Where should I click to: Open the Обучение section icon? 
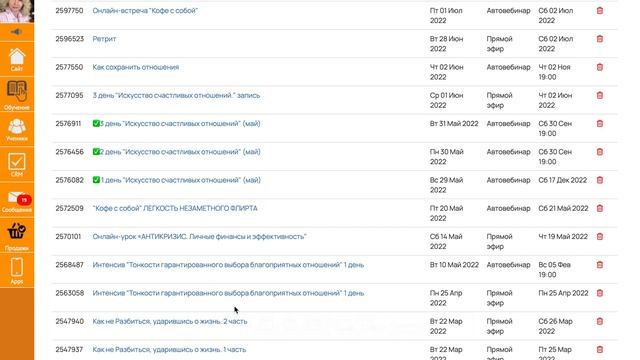17,95
